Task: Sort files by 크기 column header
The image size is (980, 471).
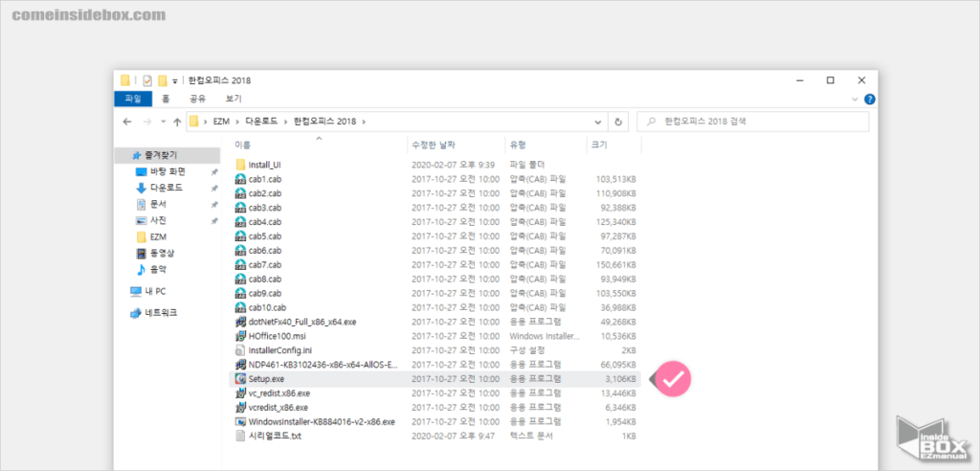Action: coord(599,145)
